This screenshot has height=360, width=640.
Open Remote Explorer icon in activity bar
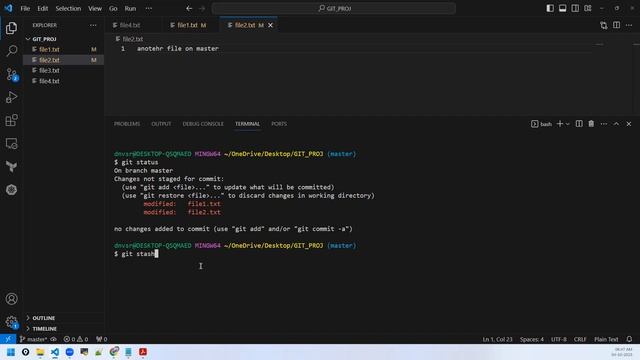11,144
